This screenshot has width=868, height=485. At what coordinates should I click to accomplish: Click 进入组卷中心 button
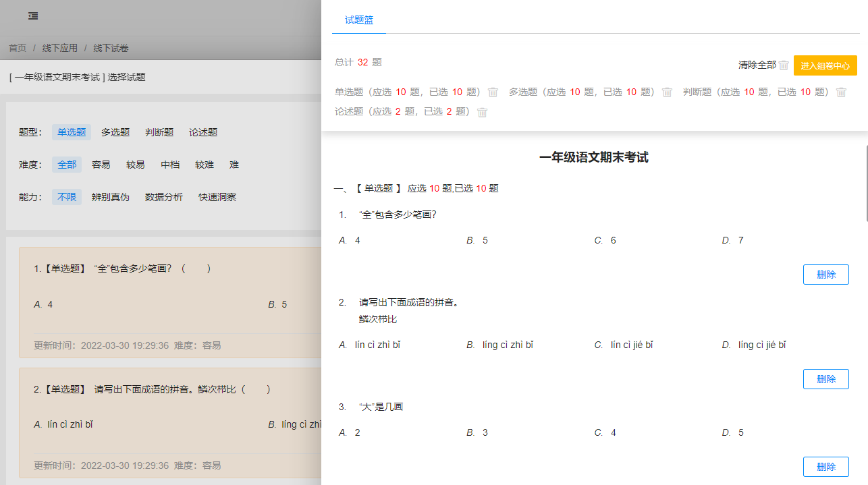click(825, 65)
